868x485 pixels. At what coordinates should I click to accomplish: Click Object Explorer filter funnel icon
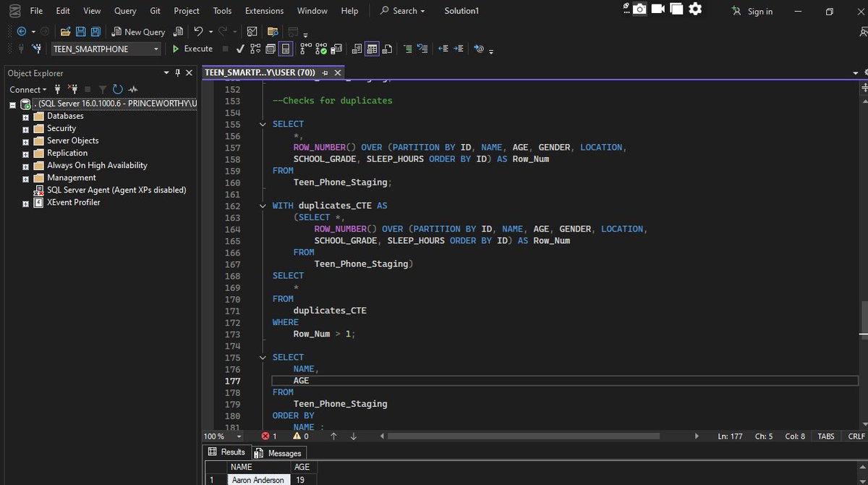click(x=103, y=89)
